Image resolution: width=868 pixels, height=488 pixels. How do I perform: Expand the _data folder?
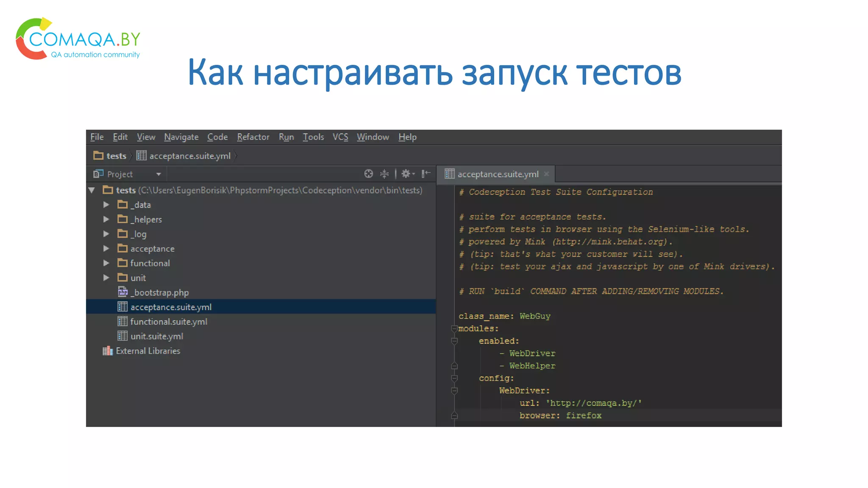106,205
